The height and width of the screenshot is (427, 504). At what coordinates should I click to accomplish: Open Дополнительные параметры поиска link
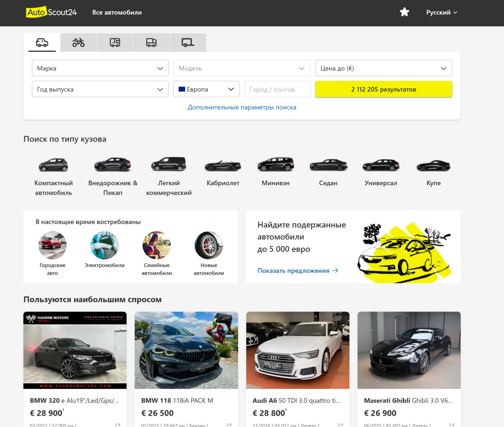coord(242,107)
